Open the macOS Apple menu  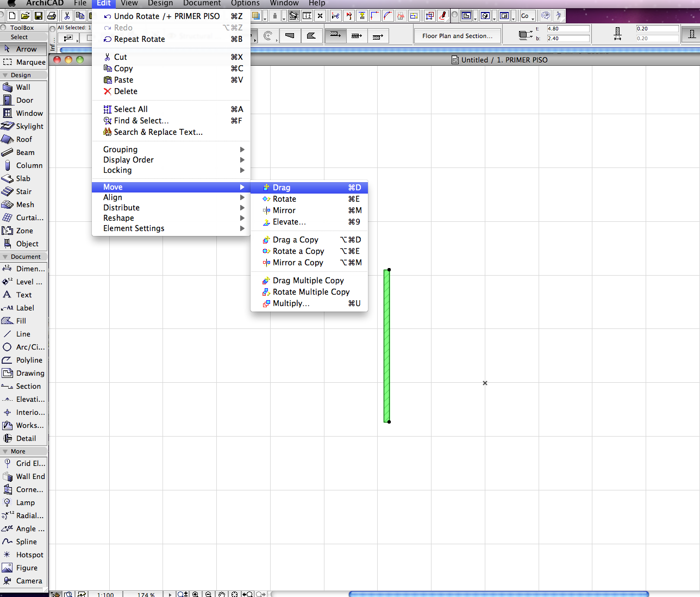[12, 3]
